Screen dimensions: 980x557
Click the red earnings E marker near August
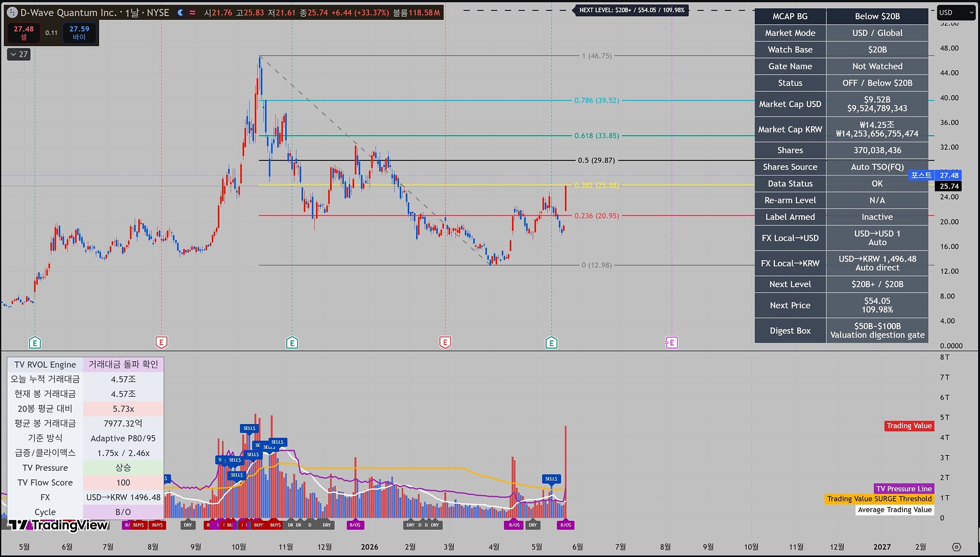pos(161,342)
